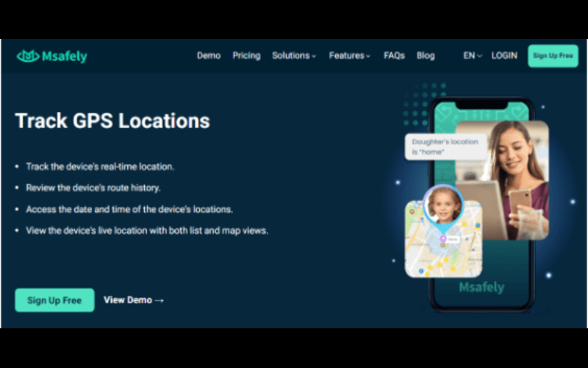Click the LOGIN link
The height and width of the screenshot is (368, 588).
tap(504, 56)
